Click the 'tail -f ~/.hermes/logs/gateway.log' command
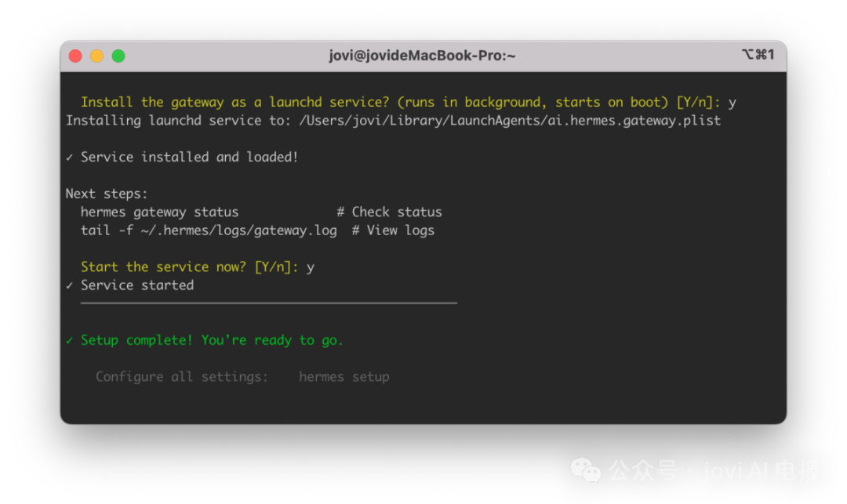847x504 pixels. [209, 230]
